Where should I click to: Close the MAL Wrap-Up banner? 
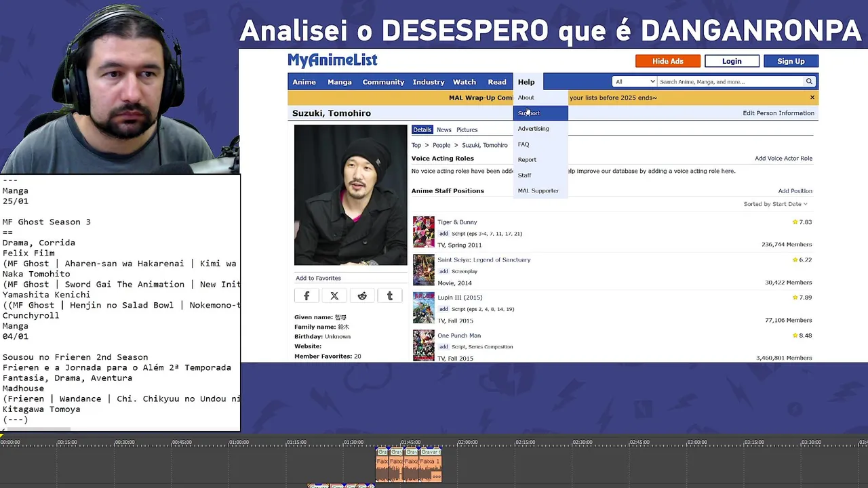click(812, 98)
